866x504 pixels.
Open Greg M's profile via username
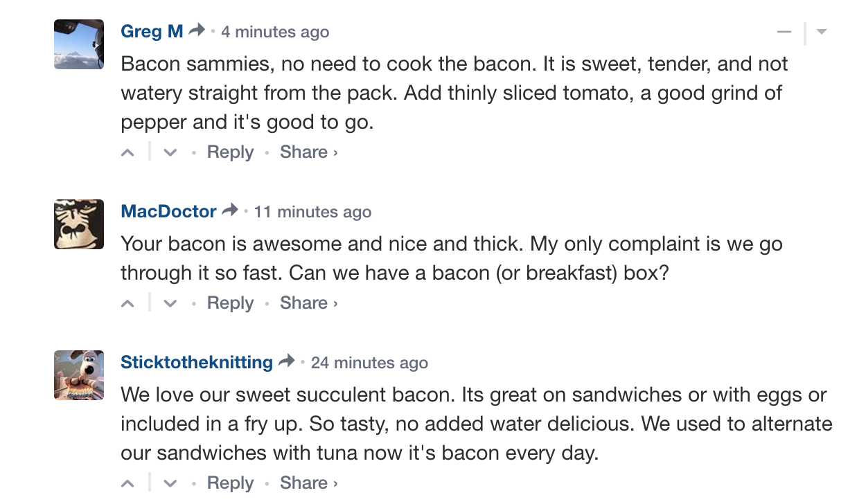pyautogui.click(x=152, y=31)
